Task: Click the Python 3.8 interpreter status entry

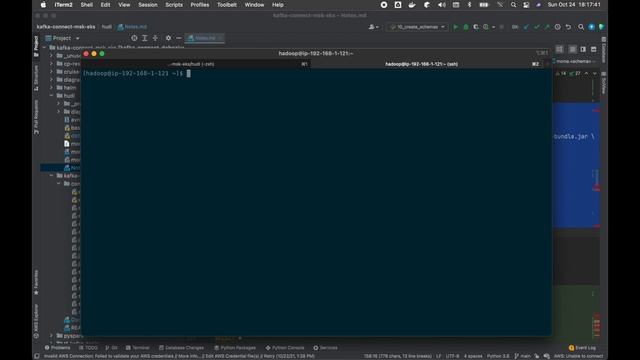Action: click(498, 356)
